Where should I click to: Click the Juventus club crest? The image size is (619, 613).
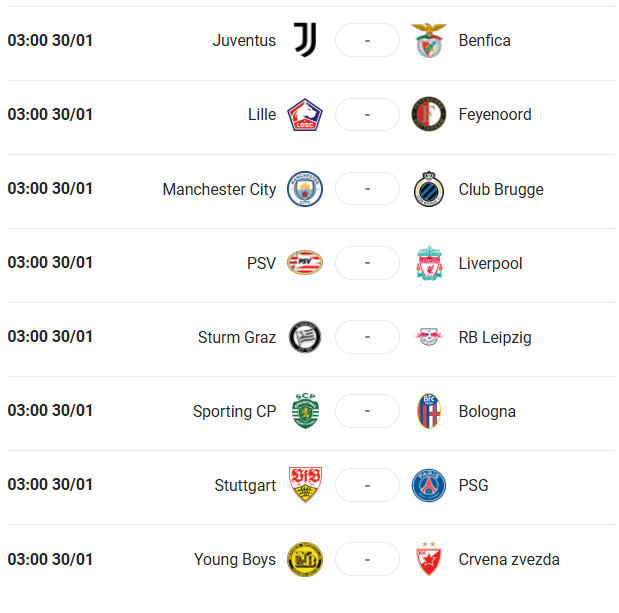click(305, 40)
